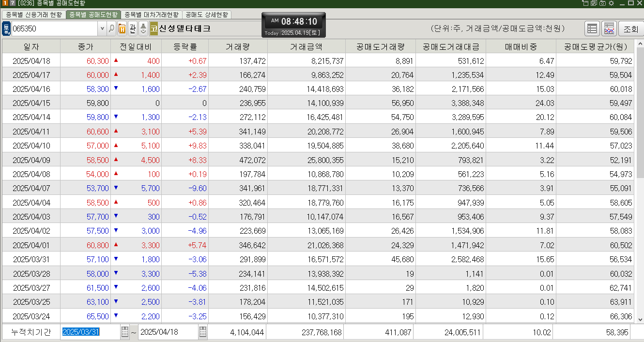Click the stock code field 065350
This screenshot has height=342, width=644.
click(54, 29)
